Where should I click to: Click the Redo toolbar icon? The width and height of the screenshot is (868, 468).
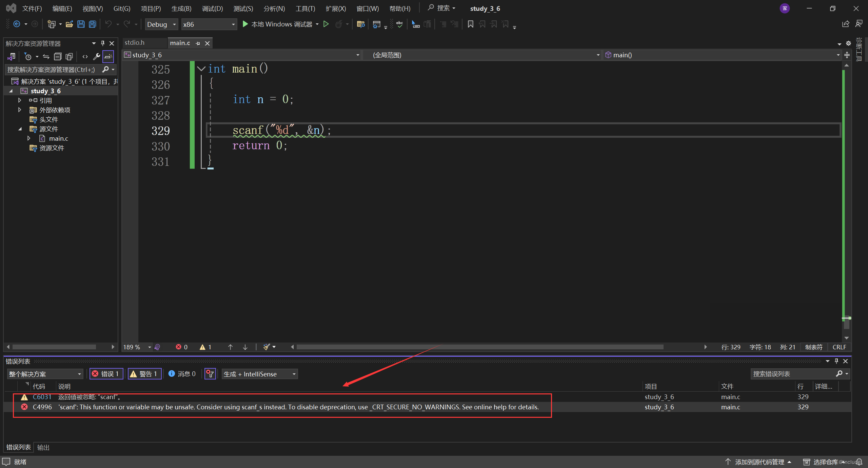click(x=127, y=24)
